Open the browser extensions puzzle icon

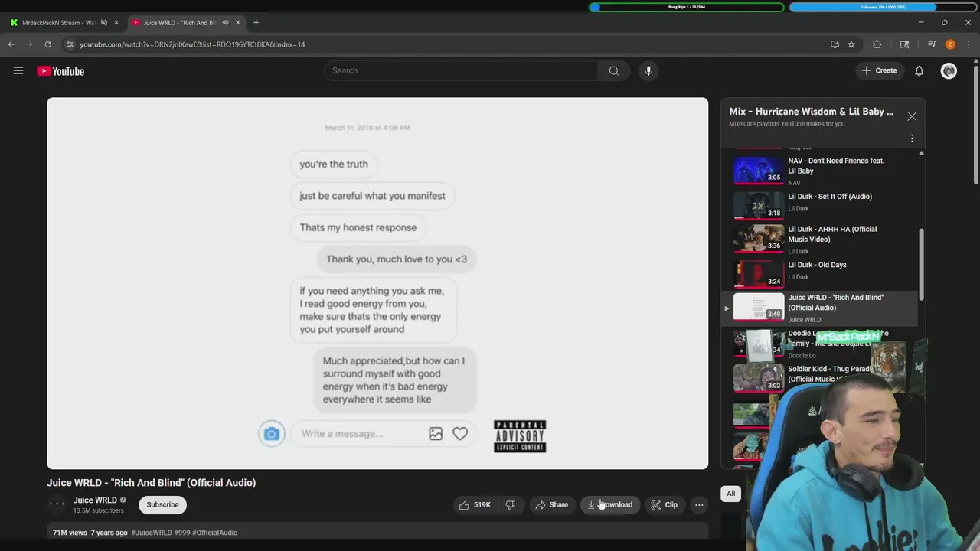pyautogui.click(x=877, y=44)
